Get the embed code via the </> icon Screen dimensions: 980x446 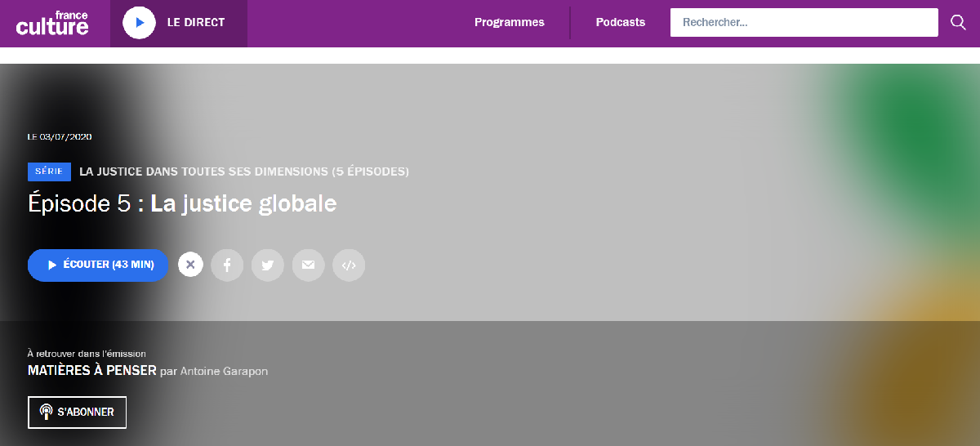pyautogui.click(x=349, y=265)
